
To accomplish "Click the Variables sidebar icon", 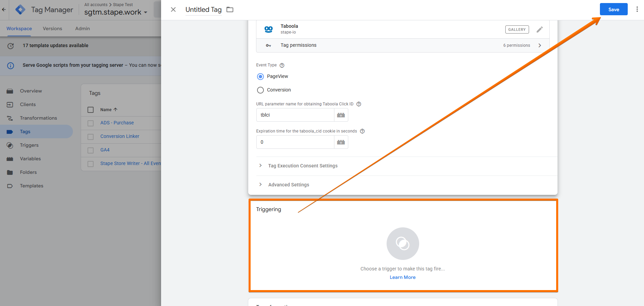I will [x=10, y=159].
